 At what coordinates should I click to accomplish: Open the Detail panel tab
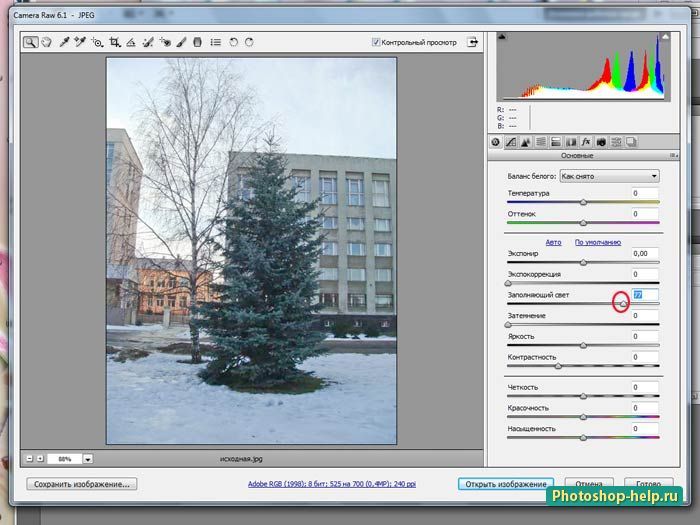[x=526, y=142]
